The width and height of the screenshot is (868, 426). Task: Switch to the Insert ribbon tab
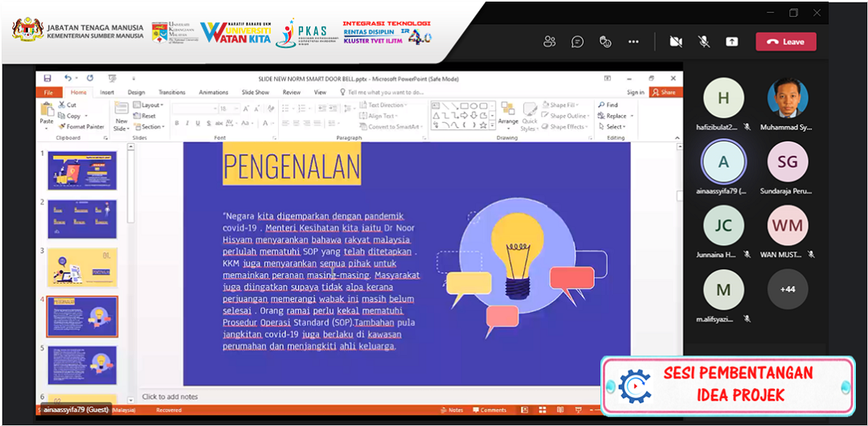click(107, 92)
